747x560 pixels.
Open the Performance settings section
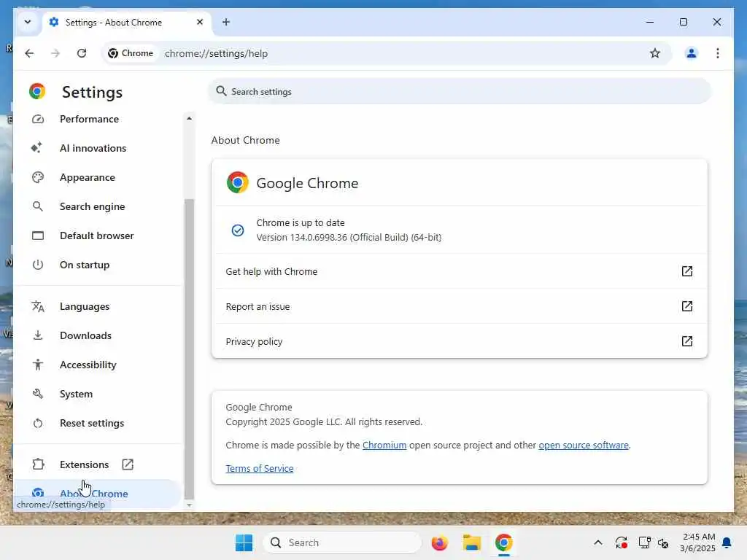click(x=89, y=119)
